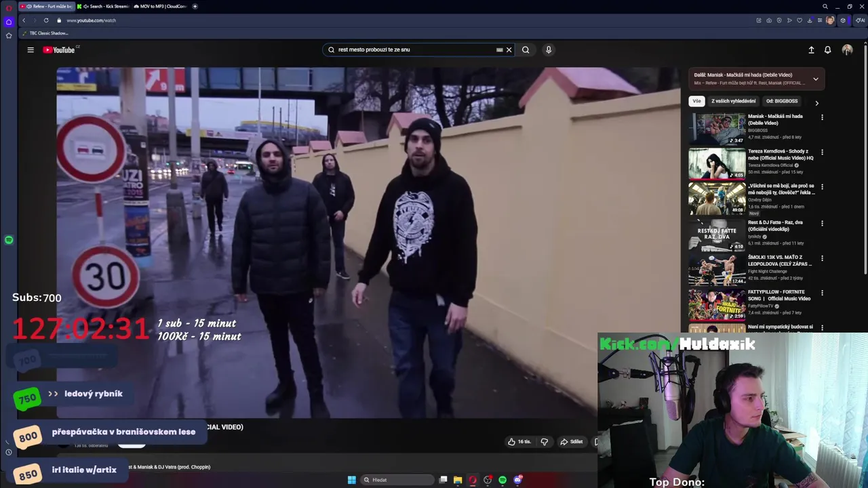Add page to bookmarks with heart icon
Screen dimensions: 868x488
[x=800, y=20]
